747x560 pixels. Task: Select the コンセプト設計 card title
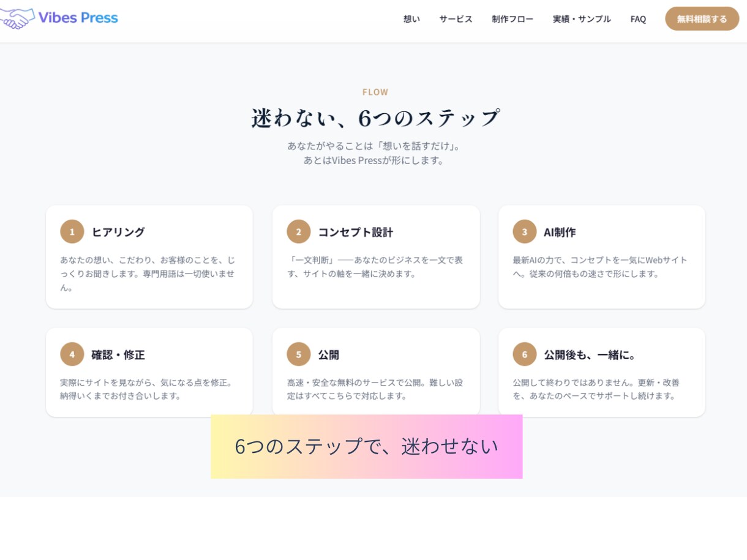point(355,232)
